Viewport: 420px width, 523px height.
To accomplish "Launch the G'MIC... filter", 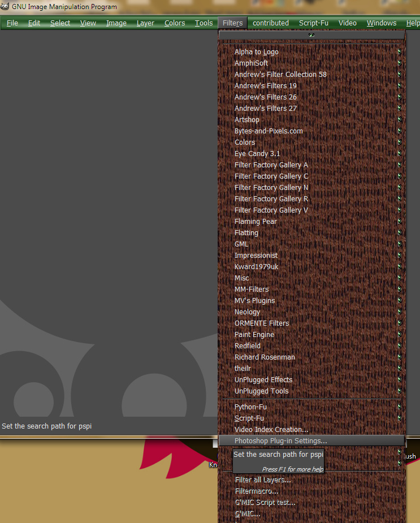I will click(311, 514).
